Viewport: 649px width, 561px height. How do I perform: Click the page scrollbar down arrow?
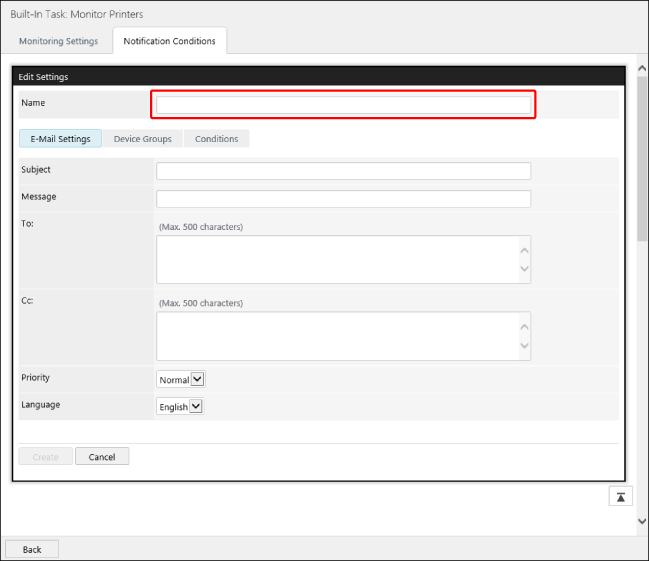pos(642,521)
